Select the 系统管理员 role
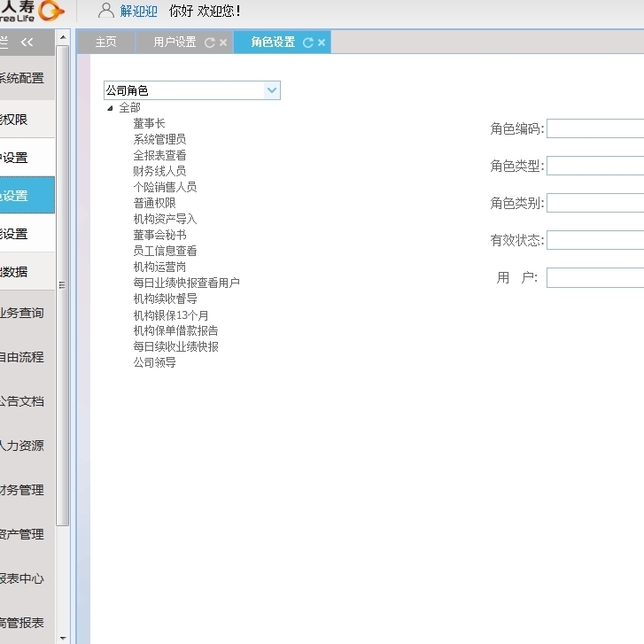 click(x=159, y=139)
